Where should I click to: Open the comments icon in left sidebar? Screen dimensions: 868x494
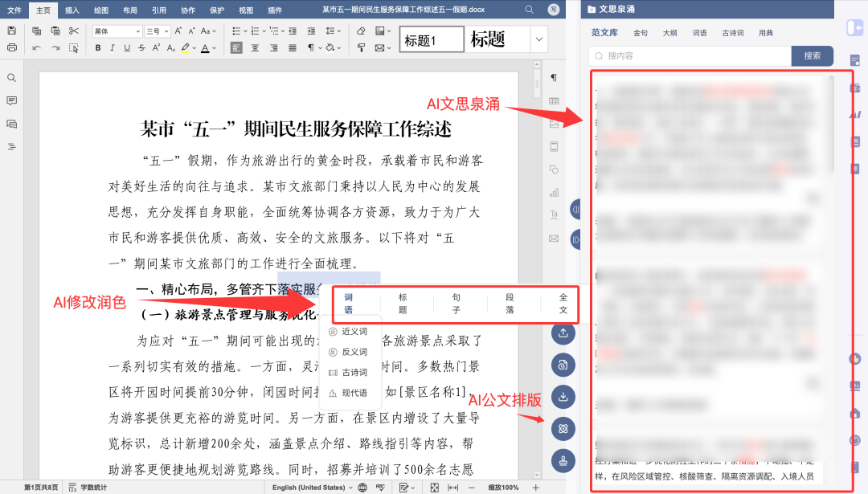(x=12, y=100)
